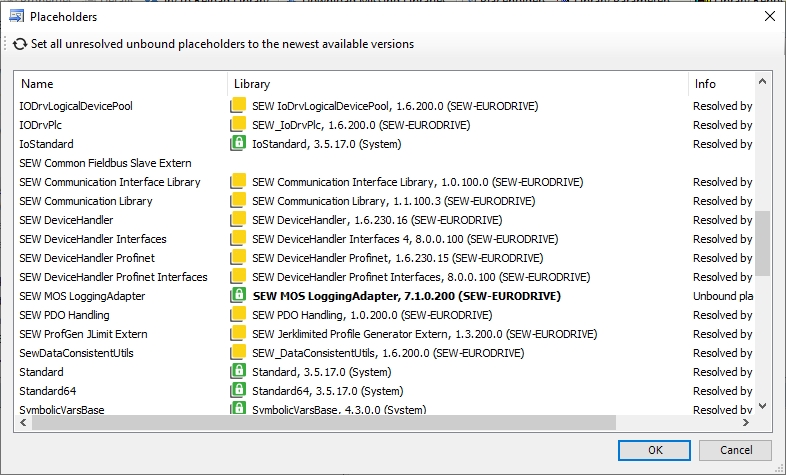Click yellow icon next to SEW_DataConsistentUtils
Image resolution: width=786 pixels, height=475 pixels.
[x=238, y=353]
